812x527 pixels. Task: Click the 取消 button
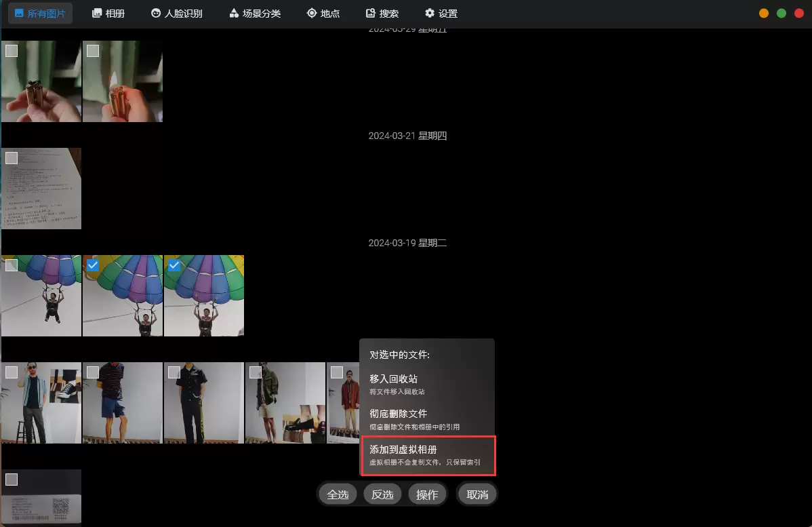pos(477,495)
